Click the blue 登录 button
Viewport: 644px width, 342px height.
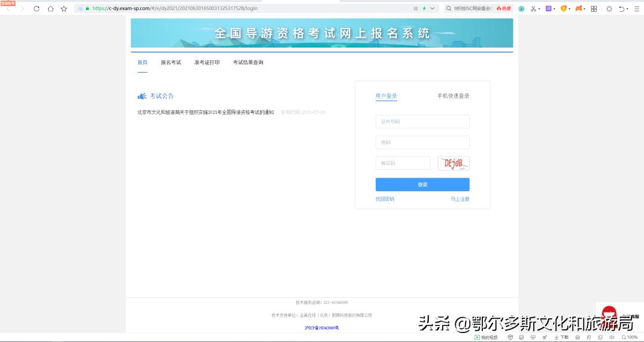click(x=423, y=184)
